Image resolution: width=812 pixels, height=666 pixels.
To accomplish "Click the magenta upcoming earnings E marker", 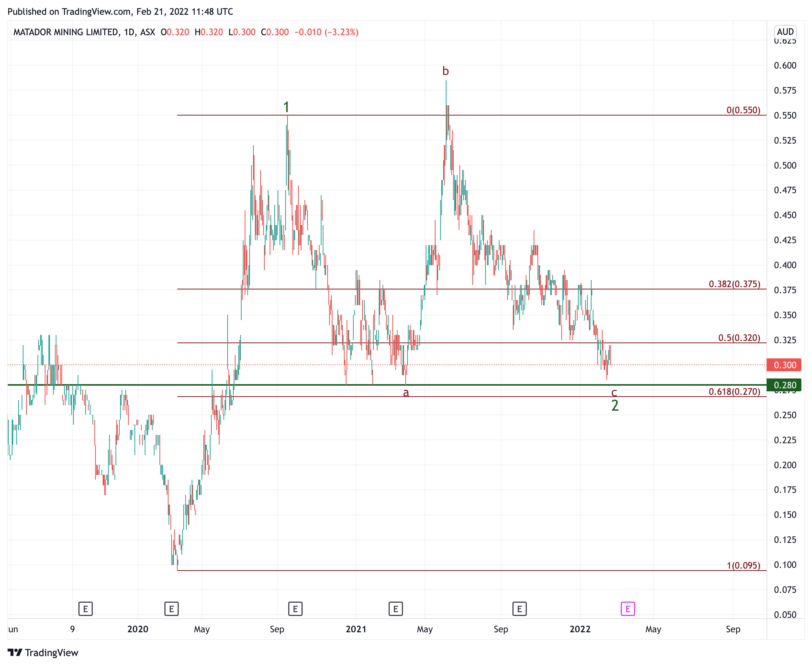I will click(x=628, y=608).
